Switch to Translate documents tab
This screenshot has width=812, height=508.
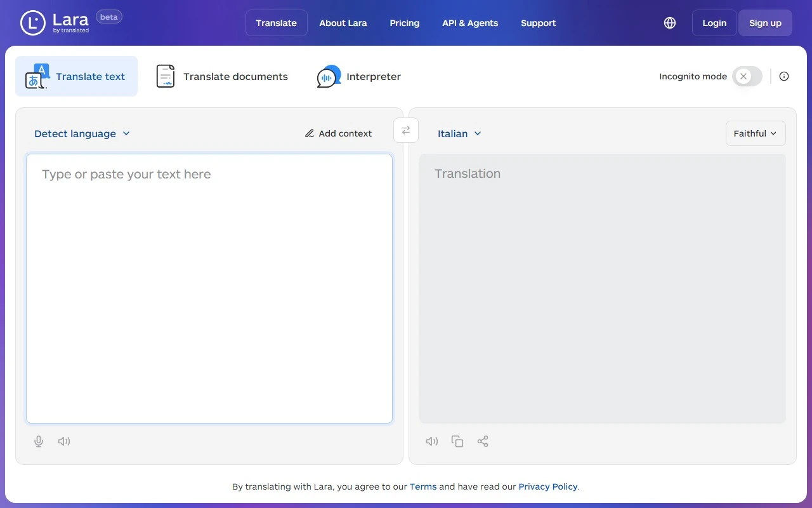coord(222,76)
